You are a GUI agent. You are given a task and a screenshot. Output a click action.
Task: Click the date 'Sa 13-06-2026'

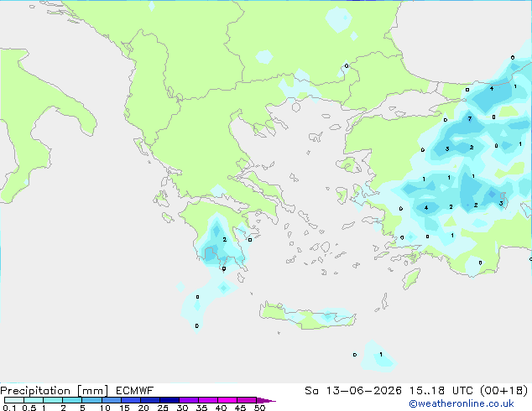353,391
